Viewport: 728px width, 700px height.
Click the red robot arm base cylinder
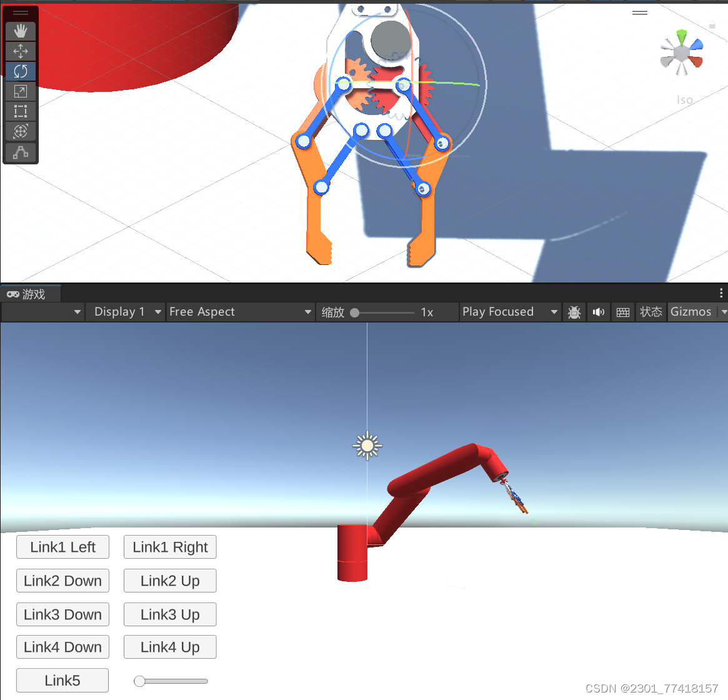coord(352,552)
